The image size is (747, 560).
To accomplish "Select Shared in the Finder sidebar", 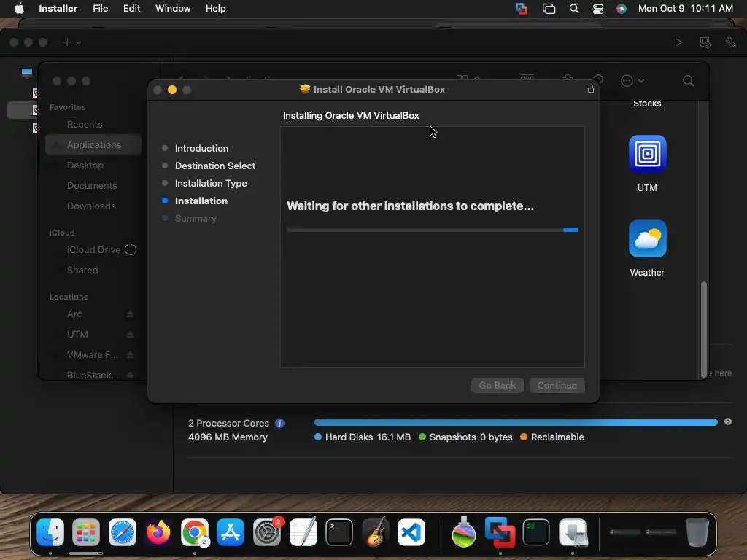I will (x=93, y=270).
